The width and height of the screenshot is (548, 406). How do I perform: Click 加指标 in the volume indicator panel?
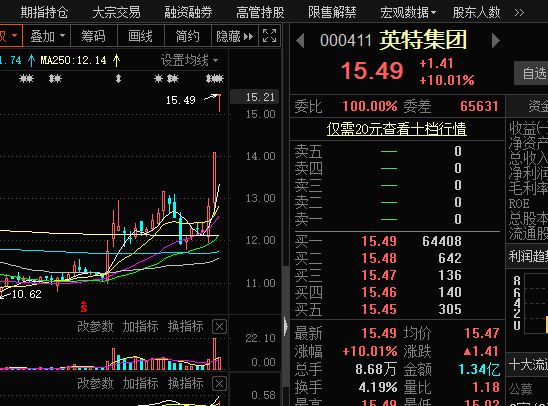pyautogui.click(x=140, y=326)
